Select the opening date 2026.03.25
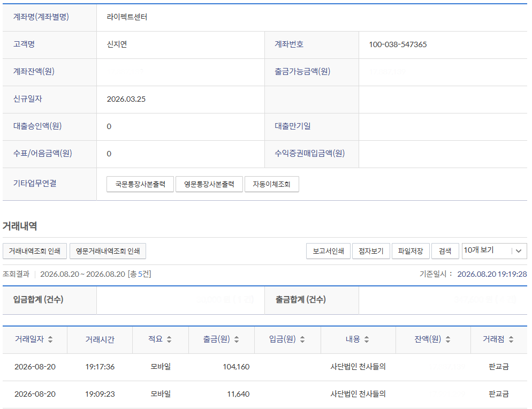532x409 pixels. pyautogui.click(x=126, y=99)
